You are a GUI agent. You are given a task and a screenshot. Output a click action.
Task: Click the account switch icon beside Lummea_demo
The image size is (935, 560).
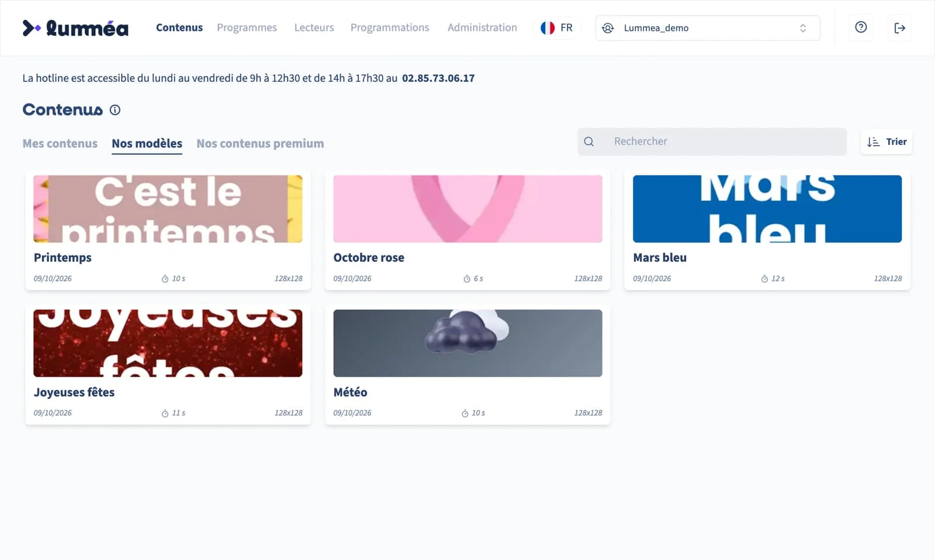click(x=608, y=28)
